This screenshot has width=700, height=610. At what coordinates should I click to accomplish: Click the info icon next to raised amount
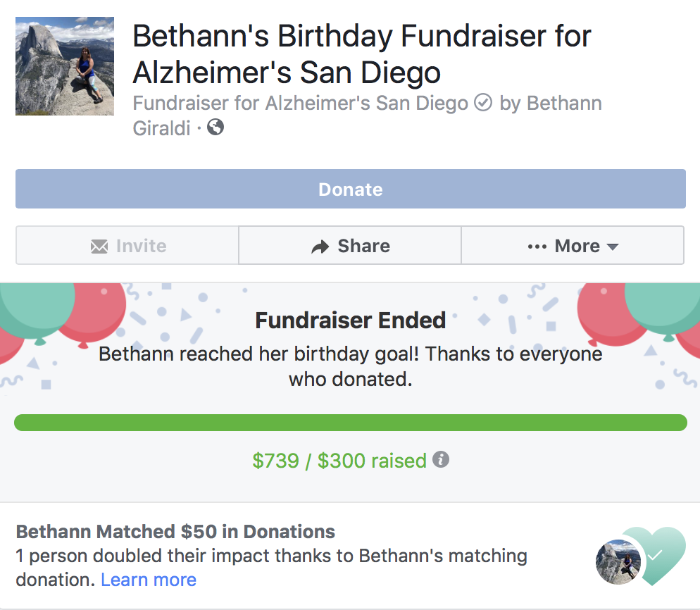point(441,459)
